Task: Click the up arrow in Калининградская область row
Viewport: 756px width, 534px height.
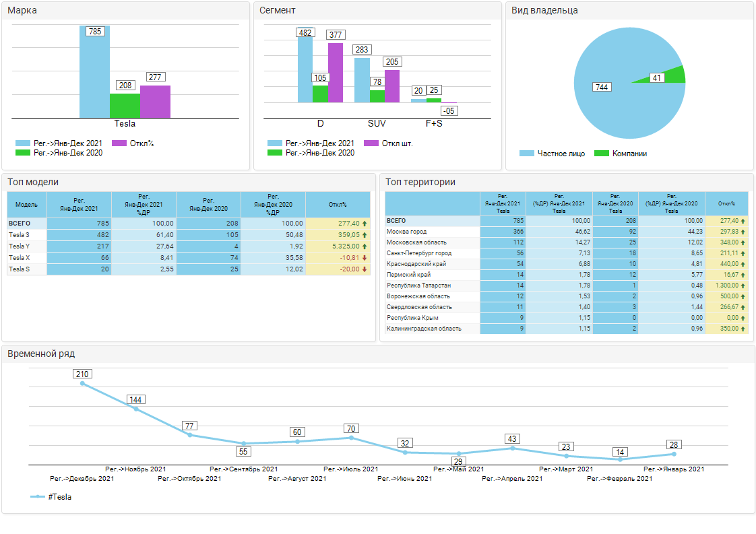Action: pyautogui.click(x=743, y=329)
